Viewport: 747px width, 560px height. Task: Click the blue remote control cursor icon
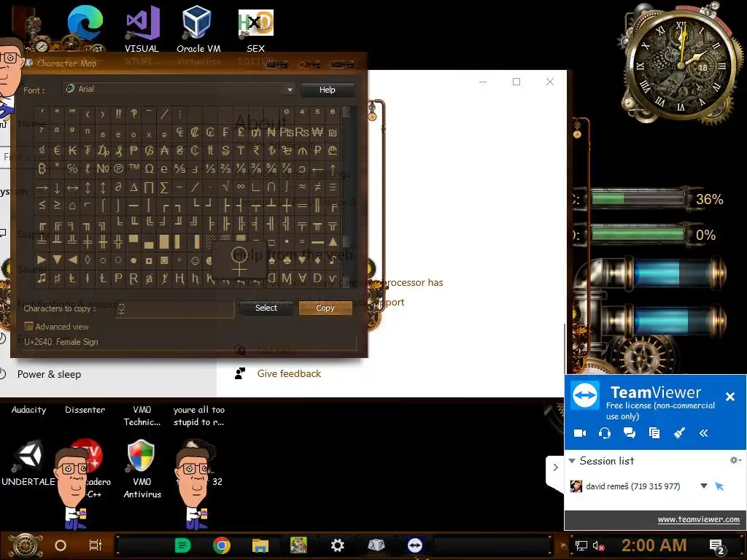click(719, 486)
